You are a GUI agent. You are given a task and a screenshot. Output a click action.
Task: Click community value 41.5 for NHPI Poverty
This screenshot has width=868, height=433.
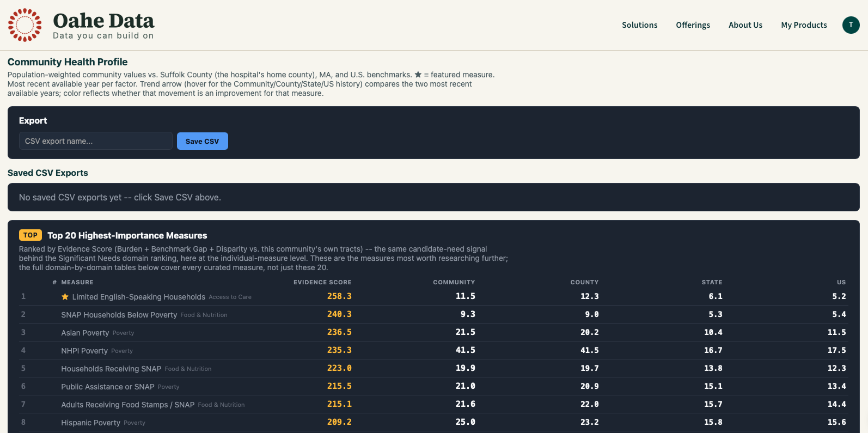point(466,350)
